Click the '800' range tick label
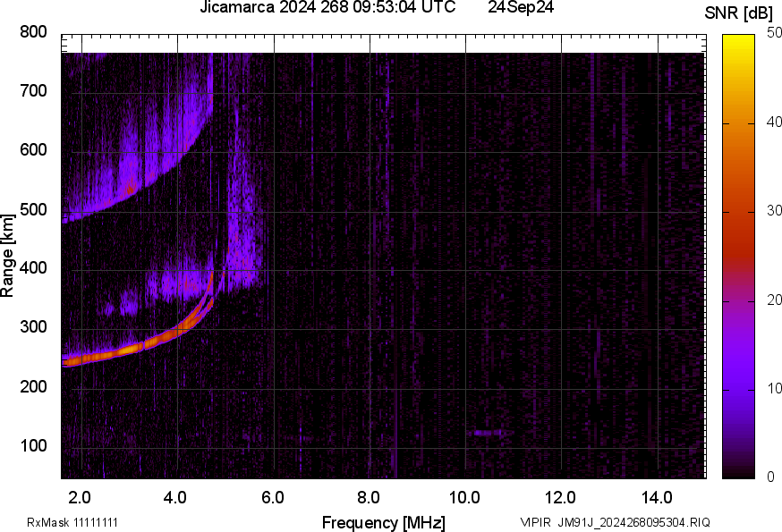This screenshot has width=782, height=532. tap(33, 32)
